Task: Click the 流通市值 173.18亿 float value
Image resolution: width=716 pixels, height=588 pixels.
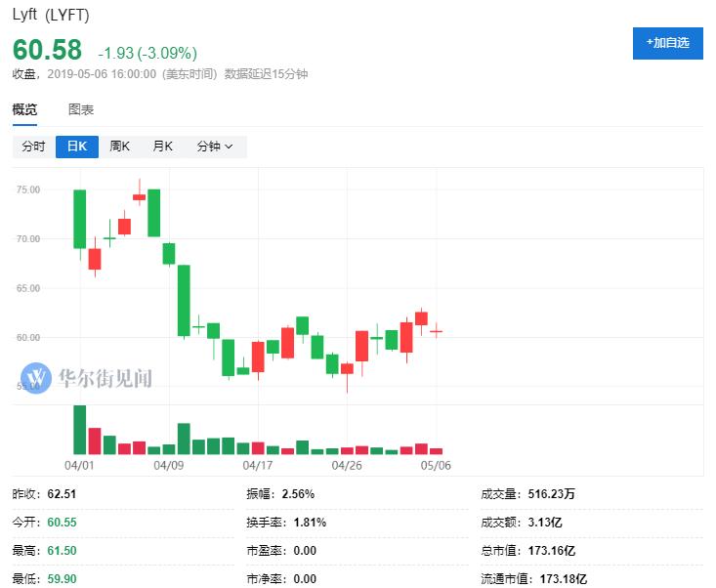Action: [564, 579]
